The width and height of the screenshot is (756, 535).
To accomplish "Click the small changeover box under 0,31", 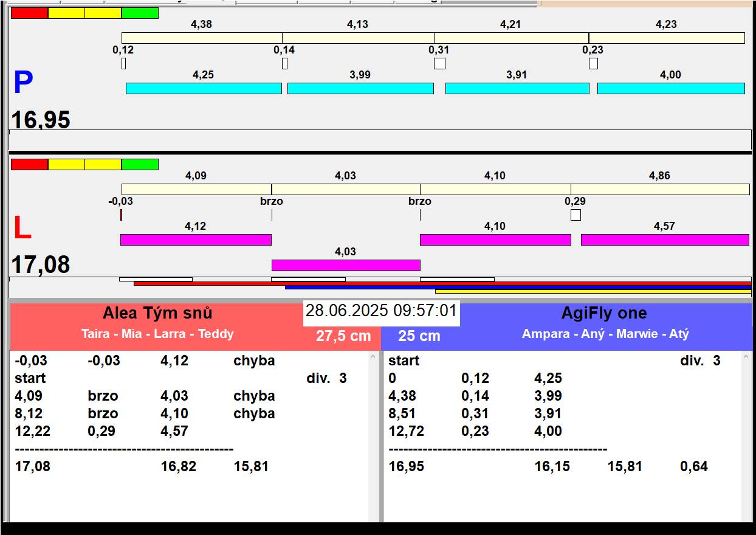I will click(439, 63).
